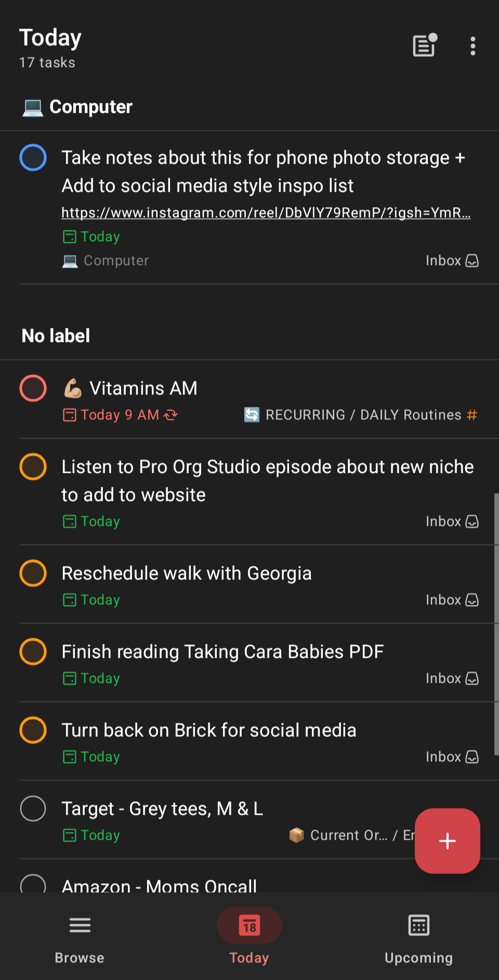The width and height of the screenshot is (499, 980).
Task: Open the three-dot overflow menu
Action: pos(472,46)
